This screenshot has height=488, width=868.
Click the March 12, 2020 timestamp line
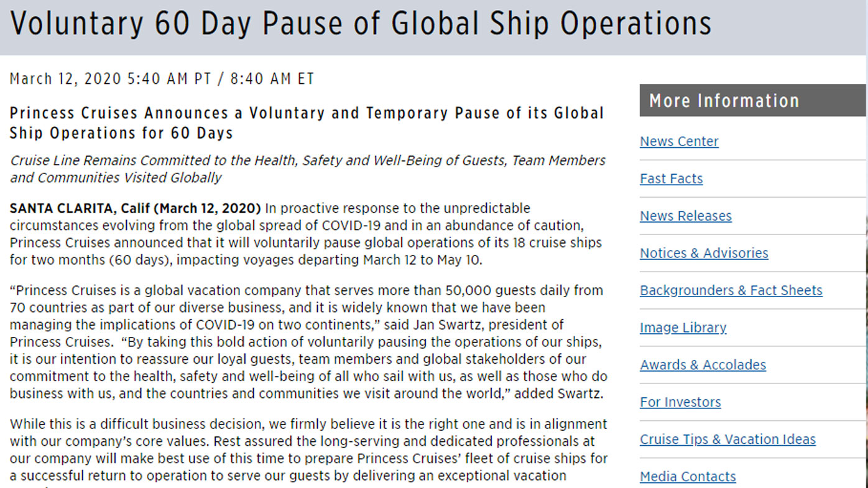162,79
